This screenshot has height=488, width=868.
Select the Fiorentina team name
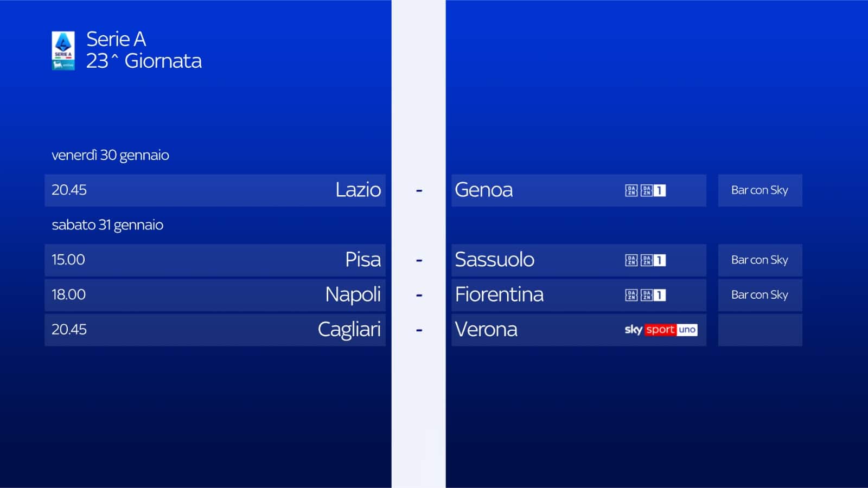(499, 295)
